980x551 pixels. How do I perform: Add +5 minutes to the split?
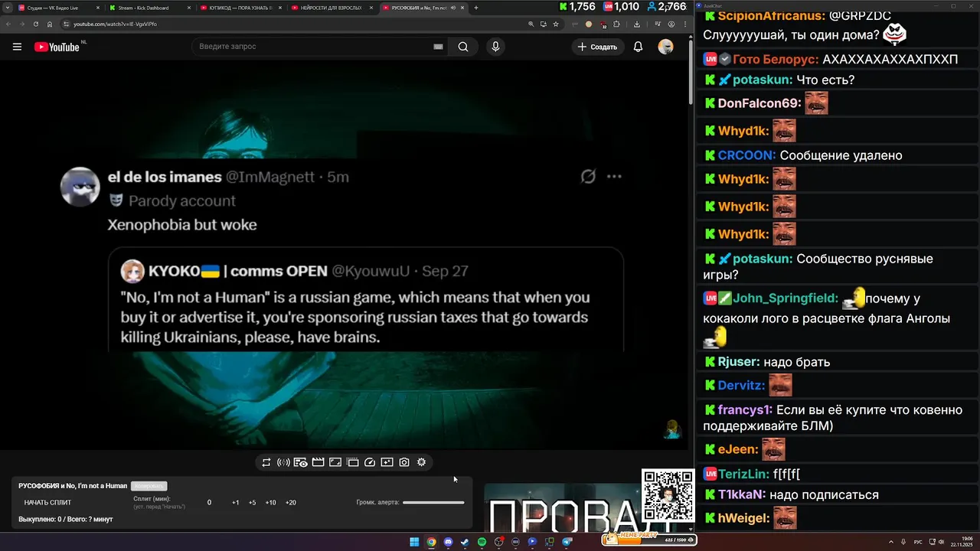coord(252,503)
